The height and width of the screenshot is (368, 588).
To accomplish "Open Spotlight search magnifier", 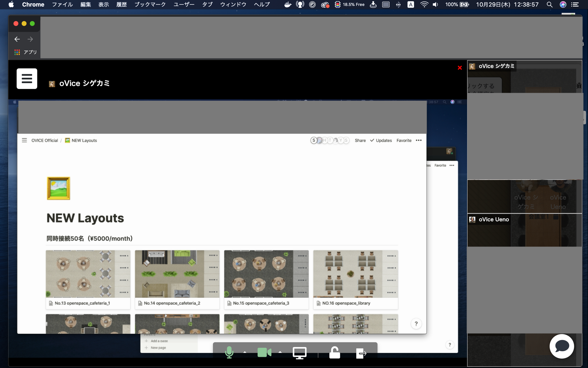I will (549, 4).
